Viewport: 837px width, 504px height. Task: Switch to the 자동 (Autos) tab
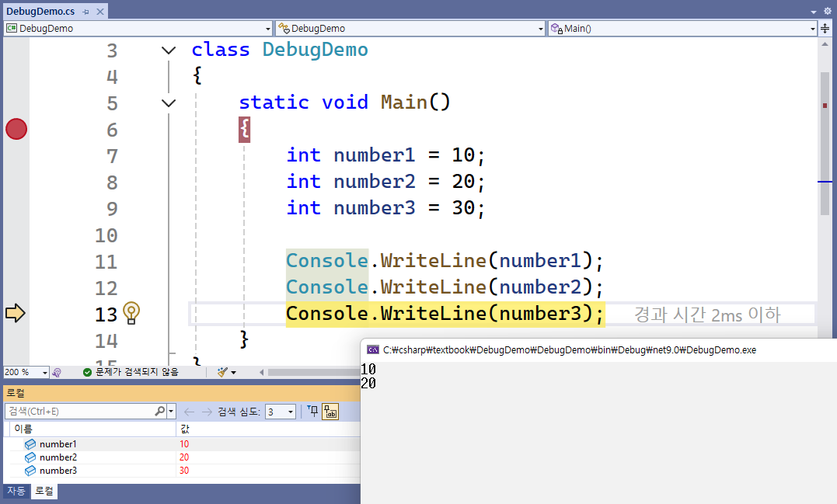16,492
